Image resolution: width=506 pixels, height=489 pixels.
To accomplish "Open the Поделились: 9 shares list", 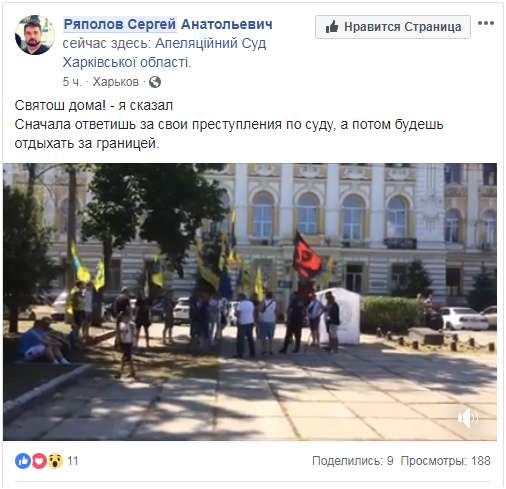I will coord(353,461).
